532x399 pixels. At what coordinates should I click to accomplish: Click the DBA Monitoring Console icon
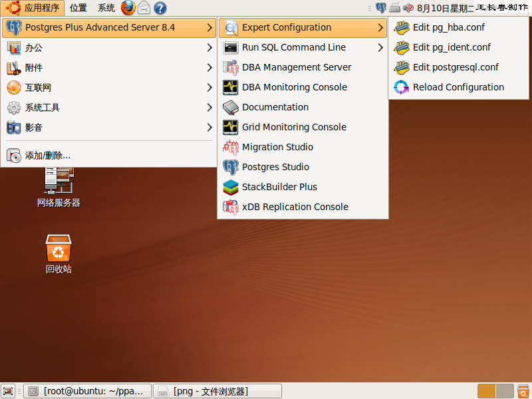point(231,88)
